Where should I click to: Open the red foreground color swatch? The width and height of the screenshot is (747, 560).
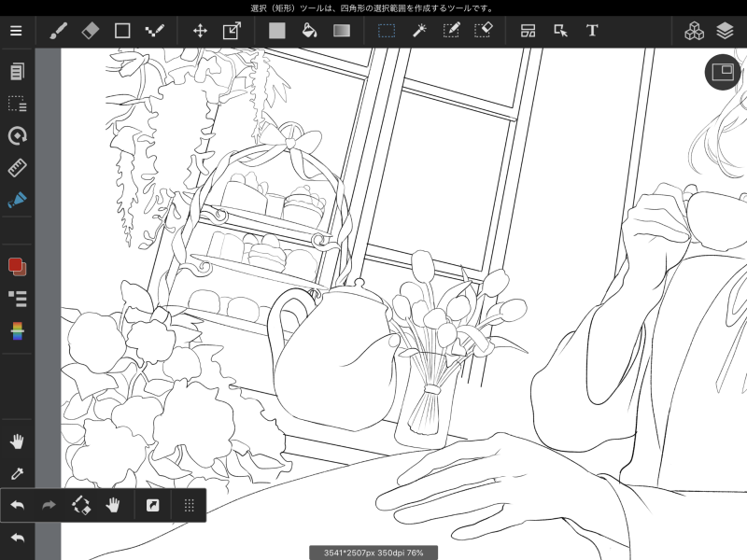point(17,267)
